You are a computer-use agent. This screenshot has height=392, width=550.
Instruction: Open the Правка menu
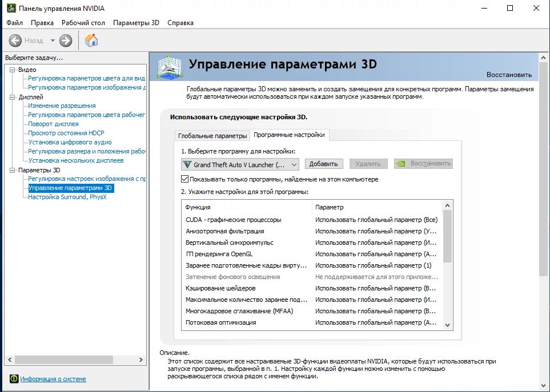pos(42,23)
